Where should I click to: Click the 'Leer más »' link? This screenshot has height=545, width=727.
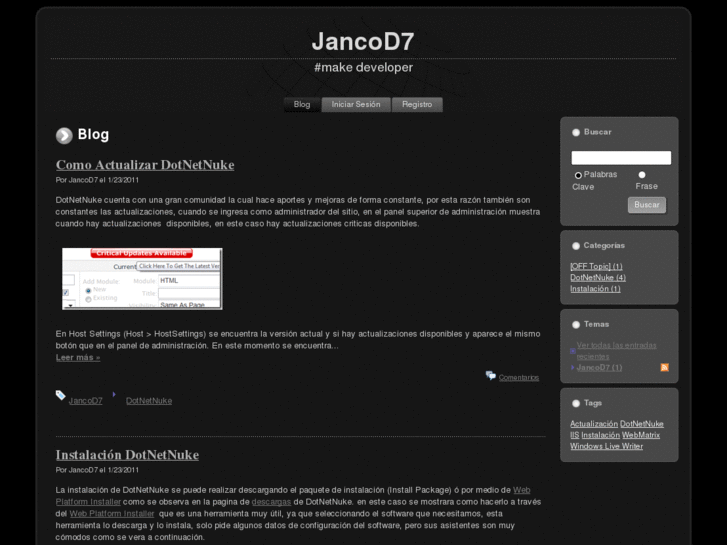[x=78, y=358]
